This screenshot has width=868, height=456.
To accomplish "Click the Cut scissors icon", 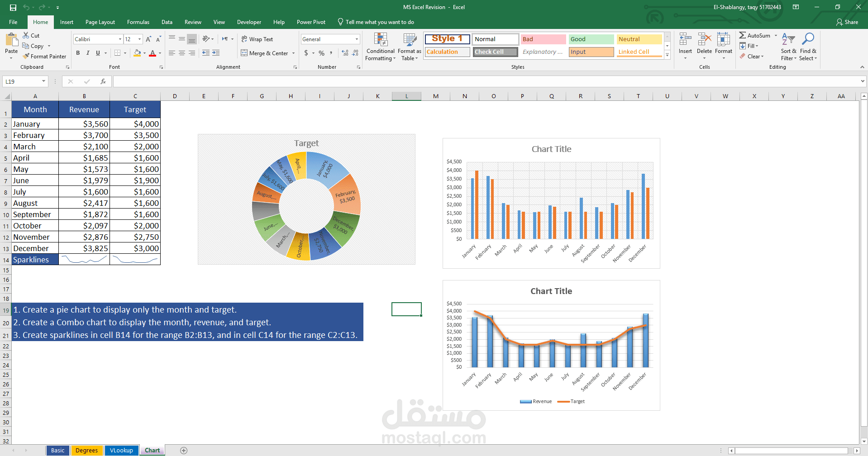I will click(26, 35).
